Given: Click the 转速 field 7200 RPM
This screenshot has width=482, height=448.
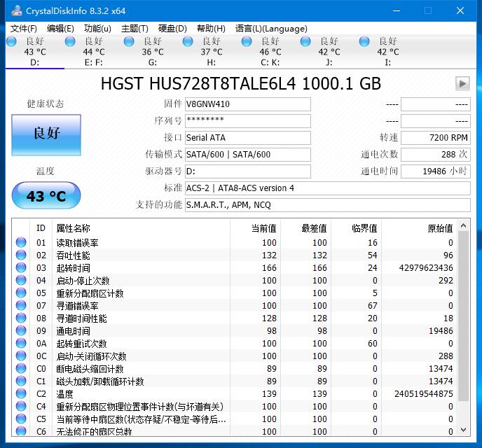Looking at the screenshot, I should click(x=436, y=138).
